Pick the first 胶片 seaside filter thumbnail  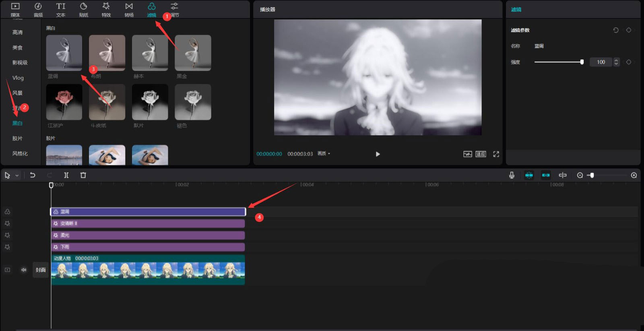click(x=64, y=155)
